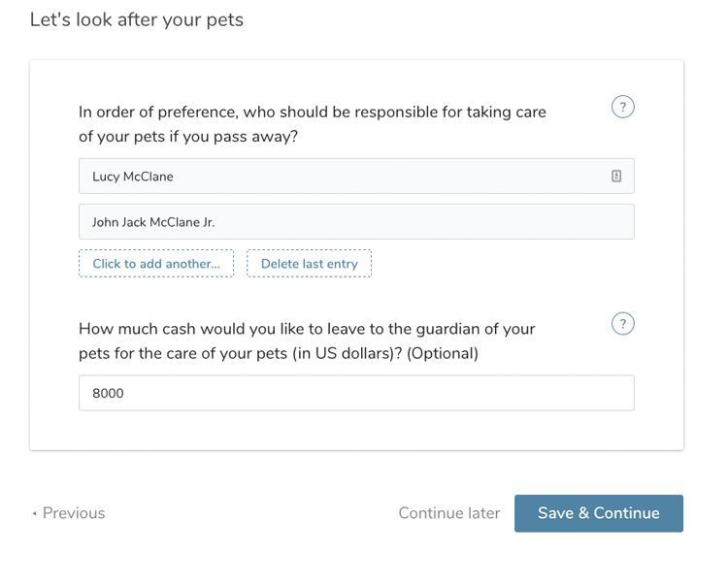The height and width of the screenshot is (582, 728).
Task: Open help icon for cash amount question
Action: (x=623, y=324)
